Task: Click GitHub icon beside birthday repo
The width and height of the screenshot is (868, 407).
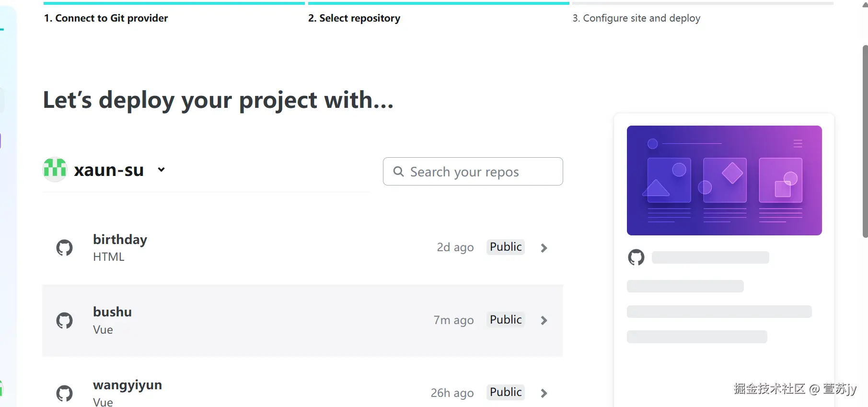Action: 65,248
